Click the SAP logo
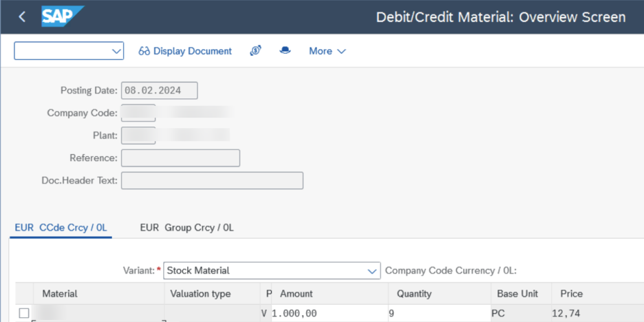 click(63, 17)
